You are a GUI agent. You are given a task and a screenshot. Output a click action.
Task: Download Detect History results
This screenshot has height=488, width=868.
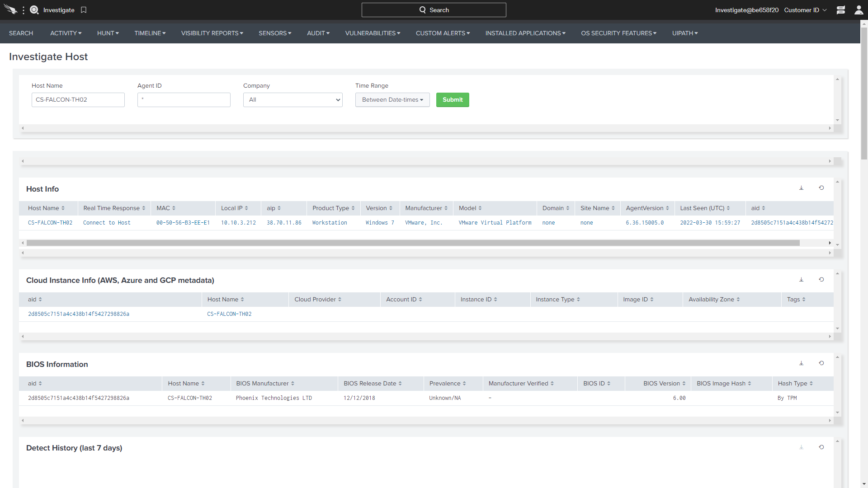[802, 447]
